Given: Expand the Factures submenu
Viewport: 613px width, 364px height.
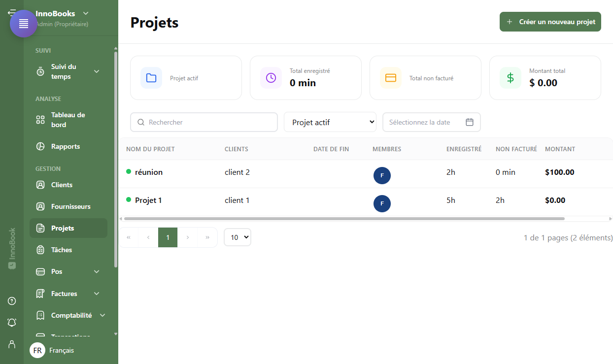Looking at the screenshot, I should pos(97,294).
